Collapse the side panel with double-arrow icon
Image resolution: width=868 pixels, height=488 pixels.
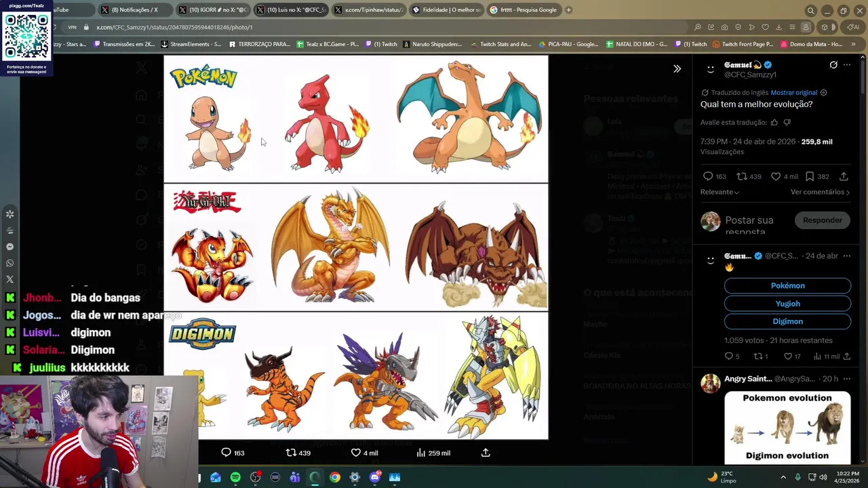(x=677, y=68)
